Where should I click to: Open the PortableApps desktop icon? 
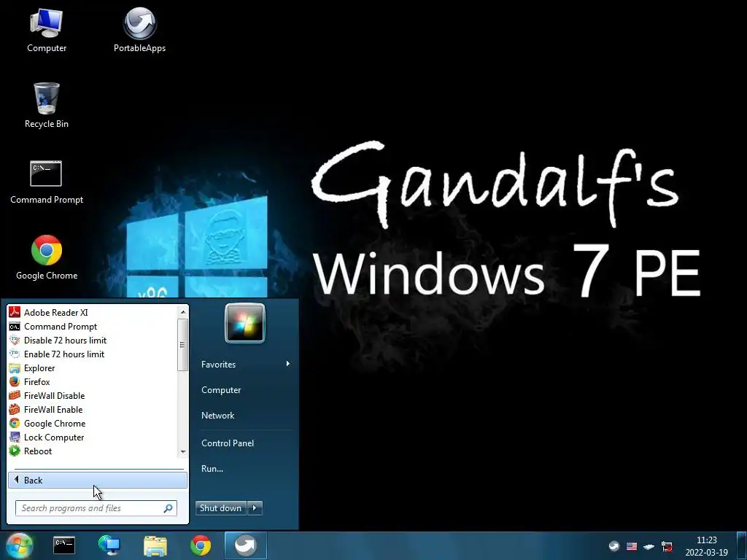click(x=139, y=29)
